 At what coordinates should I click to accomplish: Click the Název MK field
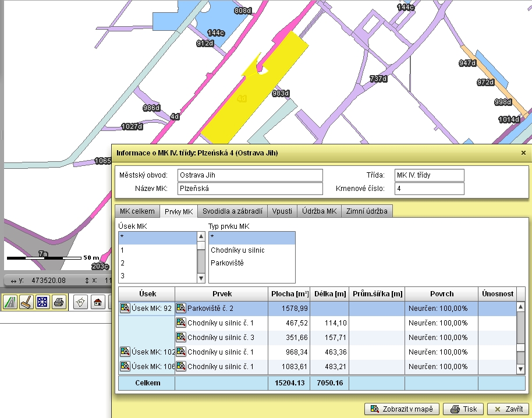250,189
